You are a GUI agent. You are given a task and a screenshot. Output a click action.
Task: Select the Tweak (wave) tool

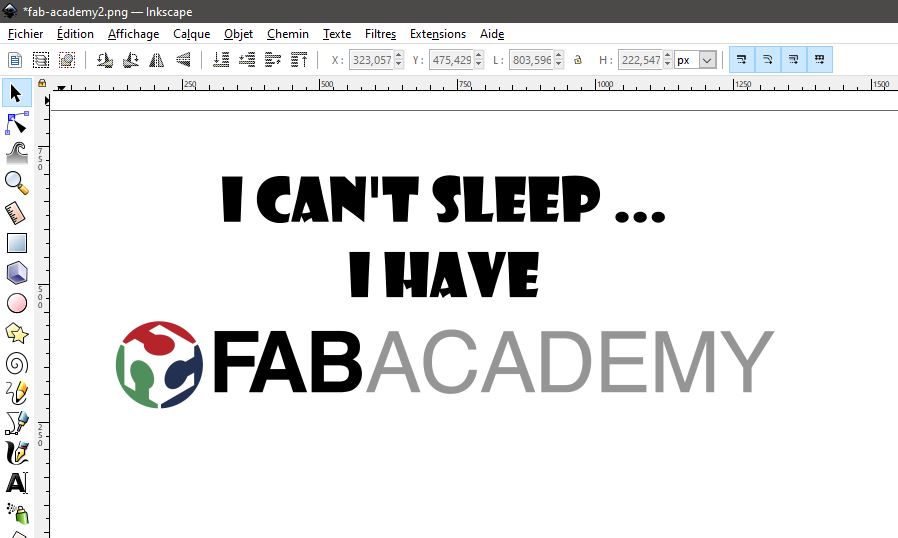(x=17, y=153)
